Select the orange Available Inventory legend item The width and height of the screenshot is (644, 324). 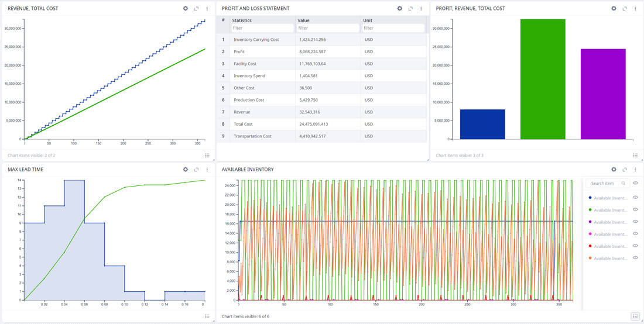[608, 258]
